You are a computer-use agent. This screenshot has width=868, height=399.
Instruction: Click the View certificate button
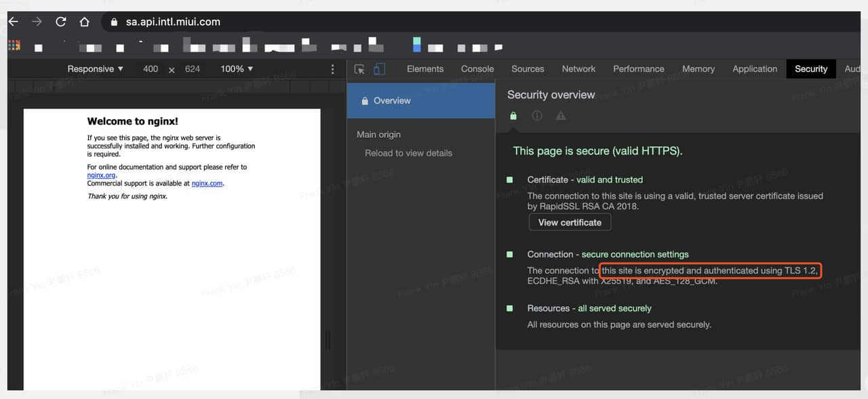click(570, 222)
